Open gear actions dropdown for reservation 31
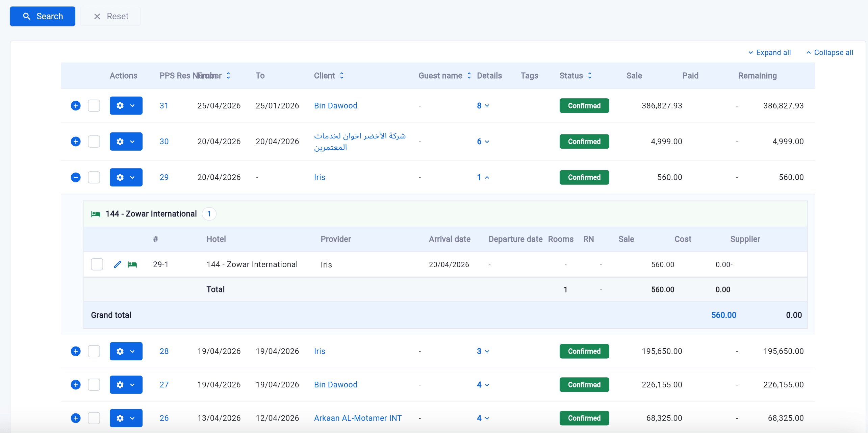The height and width of the screenshot is (433, 868). pyautogui.click(x=126, y=106)
